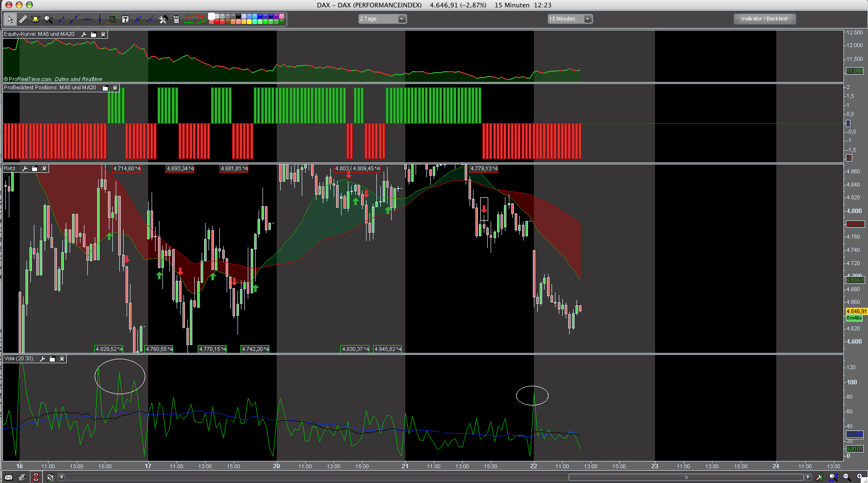Select the line segment drawing tool
This screenshot has width=868, height=483.
[x=61, y=20]
